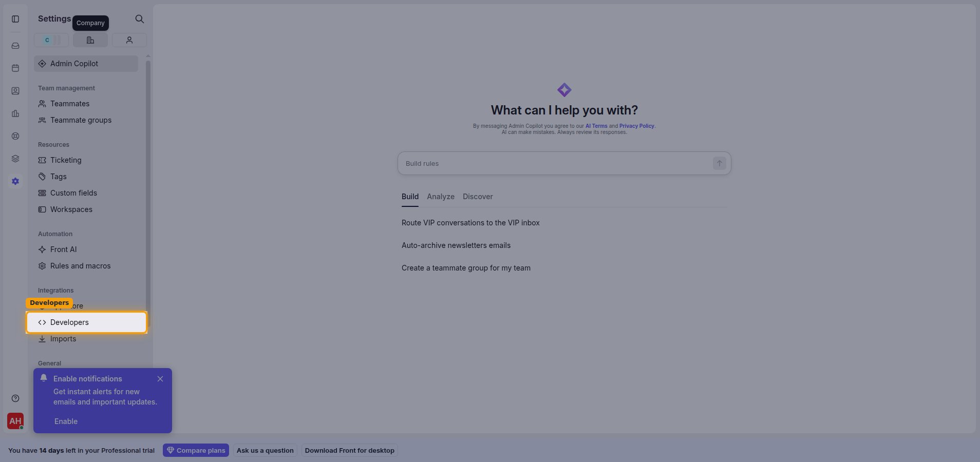Open Teammate groups settings

(86, 120)
